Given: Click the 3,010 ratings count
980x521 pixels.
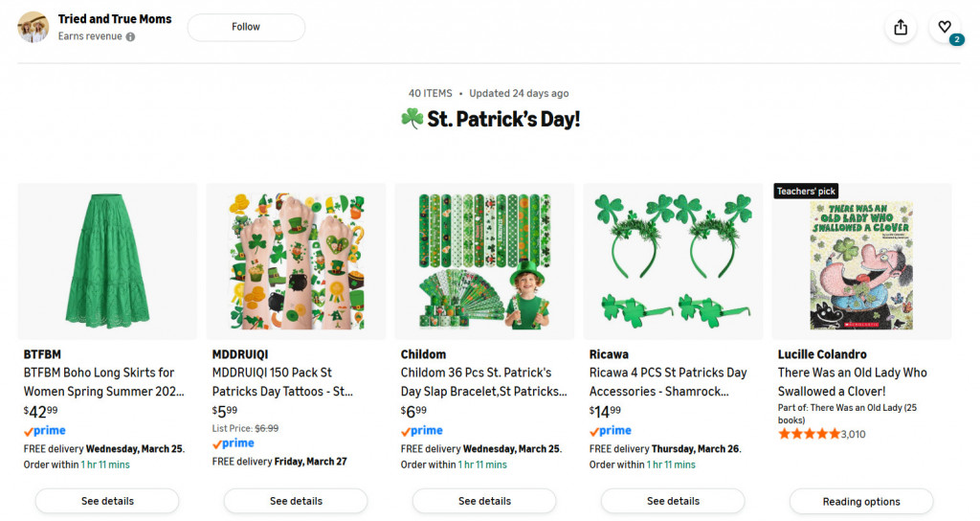Looking at the screenshot, I should pyautogui.click(x=854, y=434).
